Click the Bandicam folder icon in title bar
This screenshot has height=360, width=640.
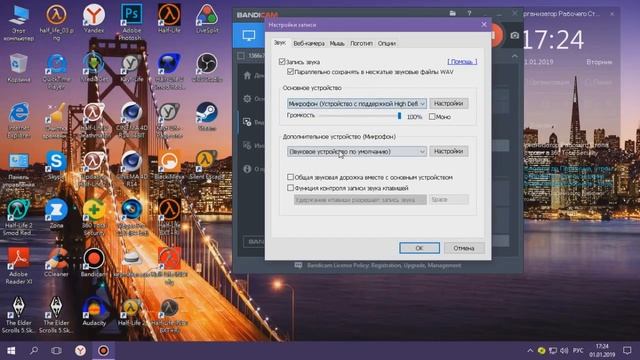coord(452,13)
